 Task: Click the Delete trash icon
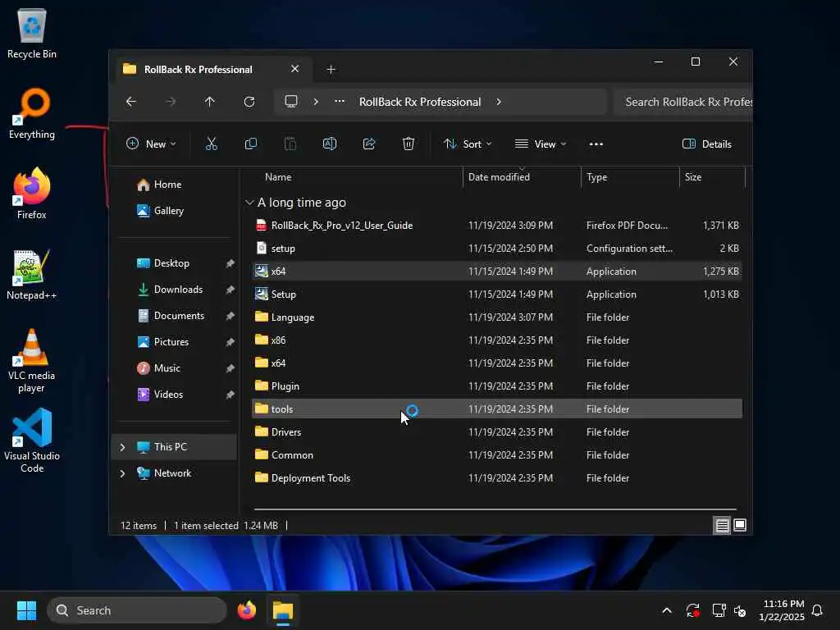pyautogui.click(x=409, y=144)
